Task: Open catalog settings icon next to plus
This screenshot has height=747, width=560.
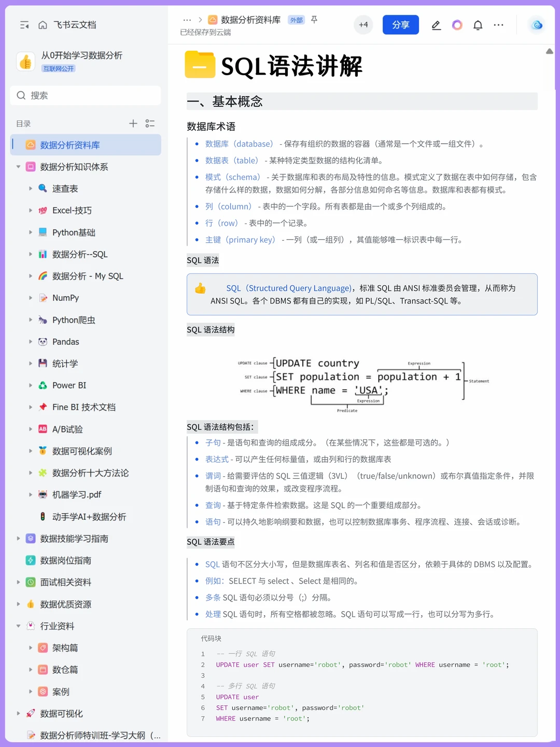Action: pyautogui.click(x=150, y=123)
